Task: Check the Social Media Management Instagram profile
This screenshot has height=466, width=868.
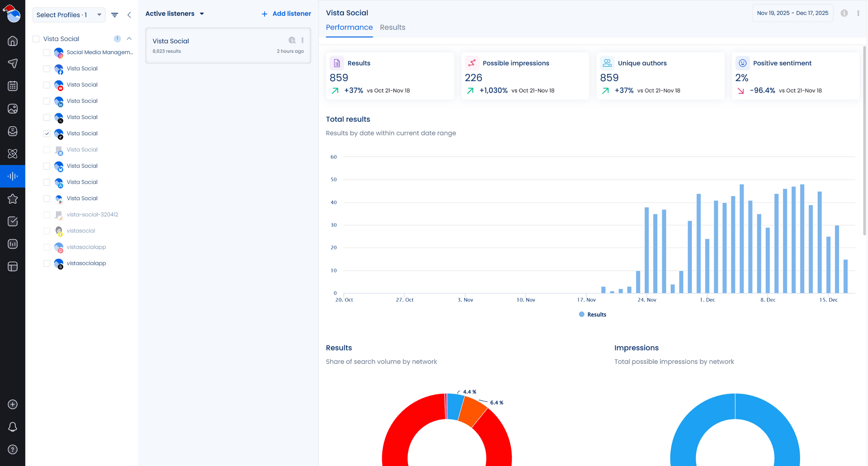Action: (47, 52)
